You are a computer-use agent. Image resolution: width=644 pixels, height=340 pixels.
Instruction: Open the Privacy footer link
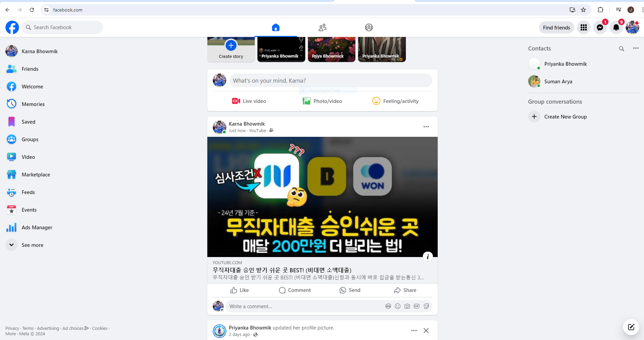tap(12, 328)
